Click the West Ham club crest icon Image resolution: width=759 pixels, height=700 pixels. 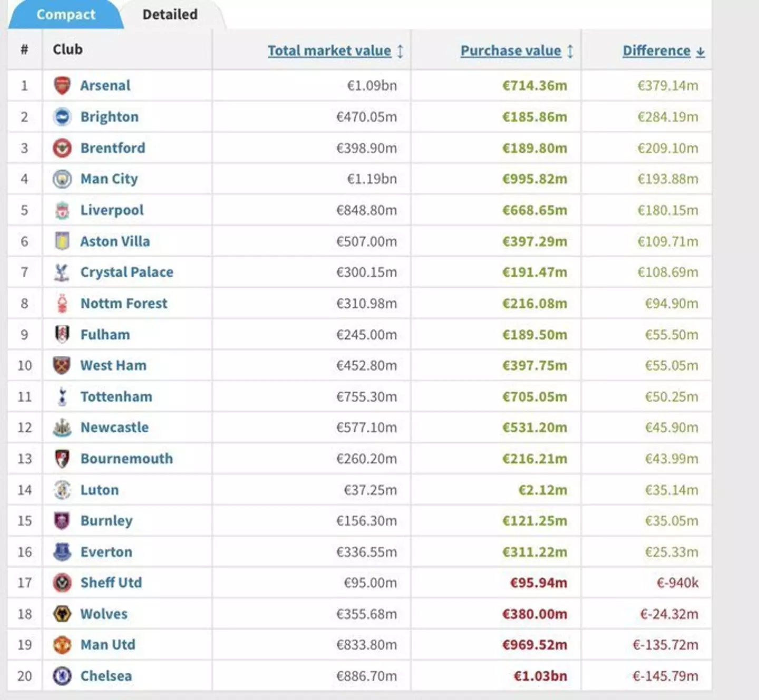[62, 365]
